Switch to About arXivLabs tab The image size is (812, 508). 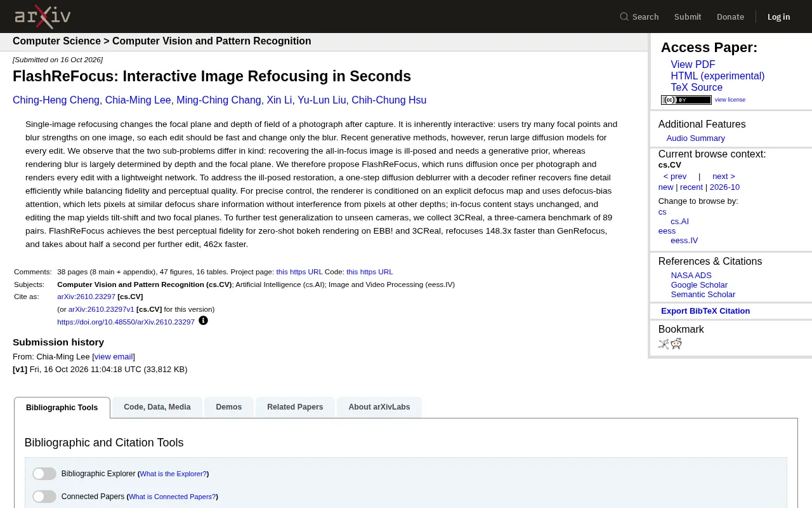click(379, 407)
